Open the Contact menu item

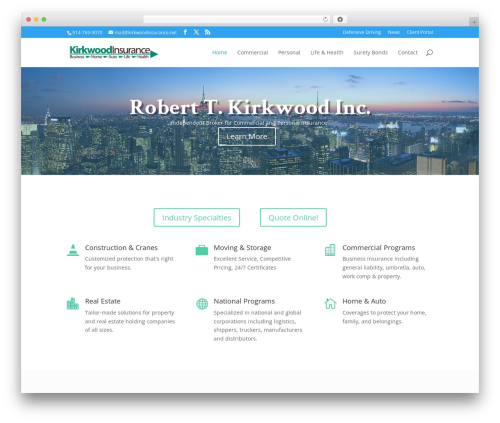pyautogui.click(x=407, y=52)
